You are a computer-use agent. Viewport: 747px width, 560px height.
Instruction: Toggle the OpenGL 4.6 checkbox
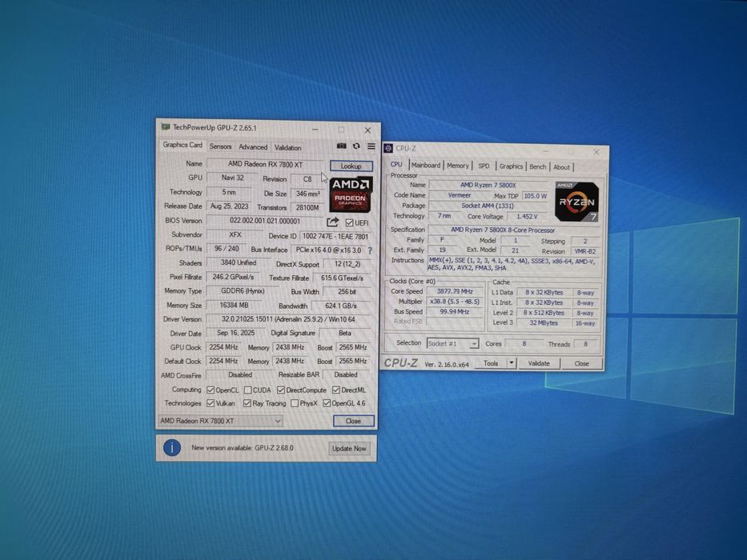(x=327, y=403)
